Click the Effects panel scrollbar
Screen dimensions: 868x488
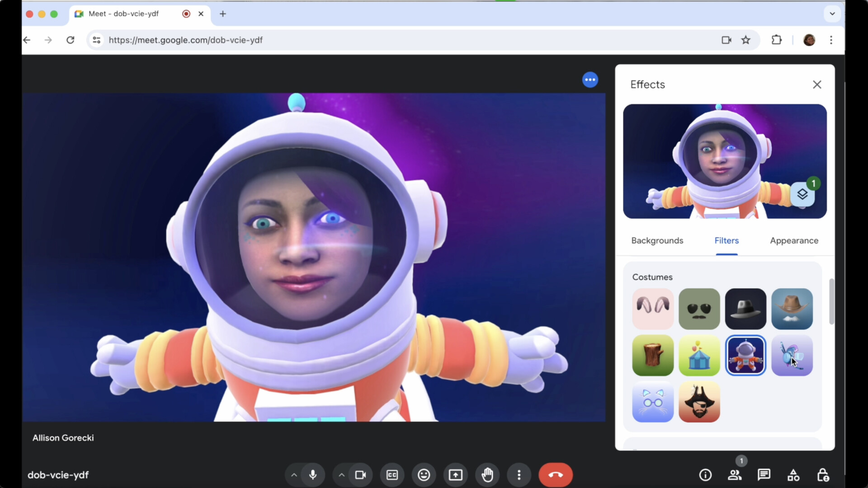pyautogui.click(x=831, y=301)
